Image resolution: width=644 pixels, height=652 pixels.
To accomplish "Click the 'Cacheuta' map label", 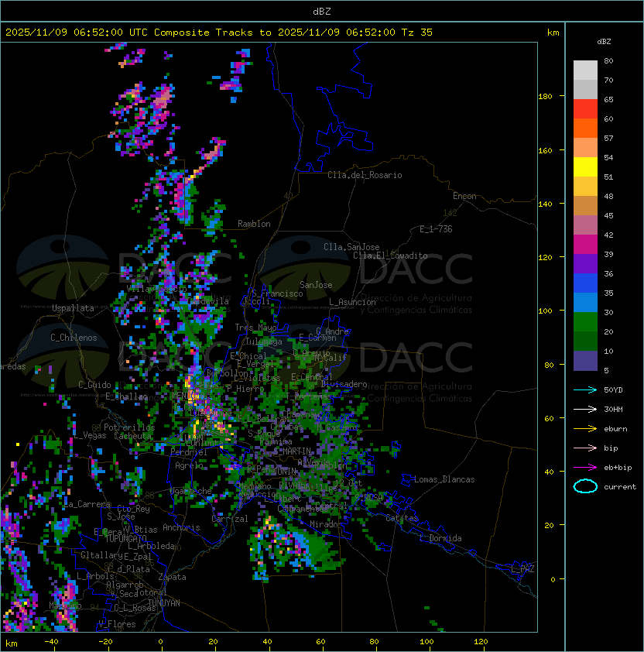I will (x=132, y=436).
